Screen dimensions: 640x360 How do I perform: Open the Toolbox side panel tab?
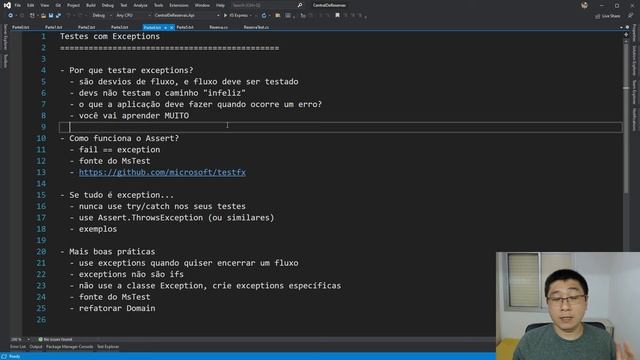click(5, 61)
